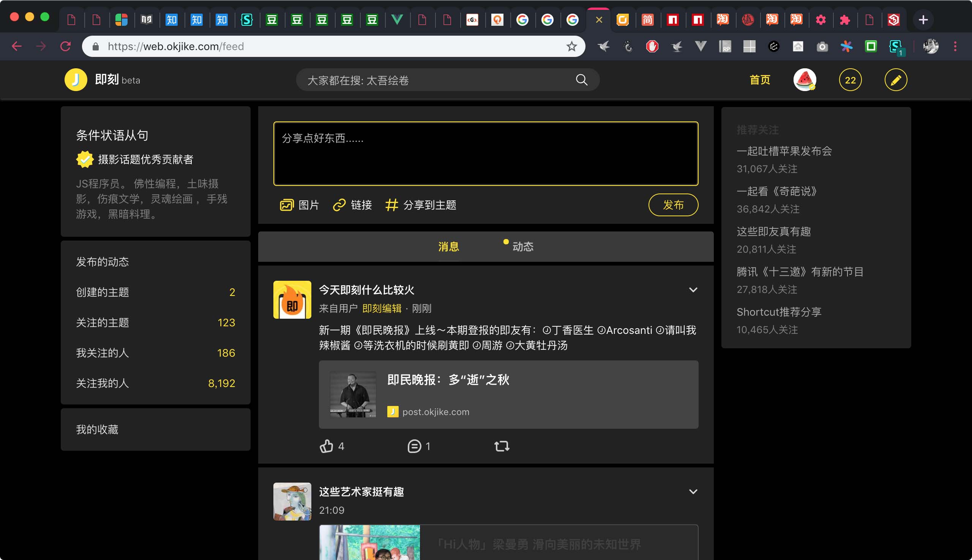Go to 首页 in top navigation
The height and width of the screenshot is (560, 972).
click(760, 80)
